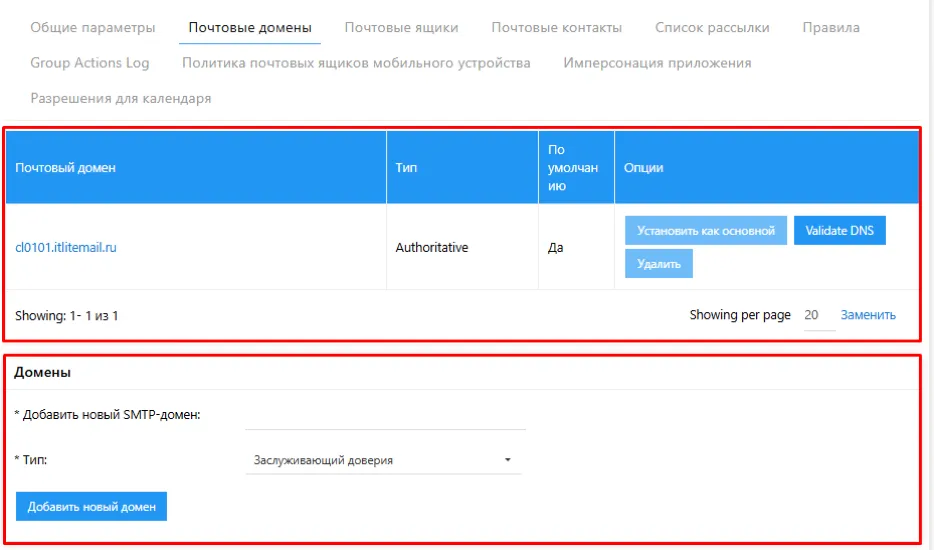The width and height of the screenshot is (934, 550).
Task: Open the Group Actions Log tab
Action: pos(90,63)
